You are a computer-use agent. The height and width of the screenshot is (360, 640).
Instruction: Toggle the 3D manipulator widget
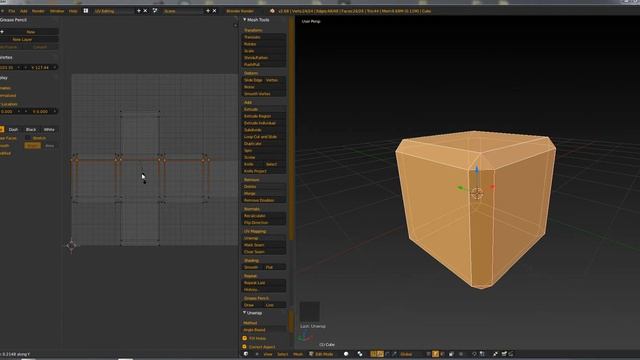click(373, 354)
